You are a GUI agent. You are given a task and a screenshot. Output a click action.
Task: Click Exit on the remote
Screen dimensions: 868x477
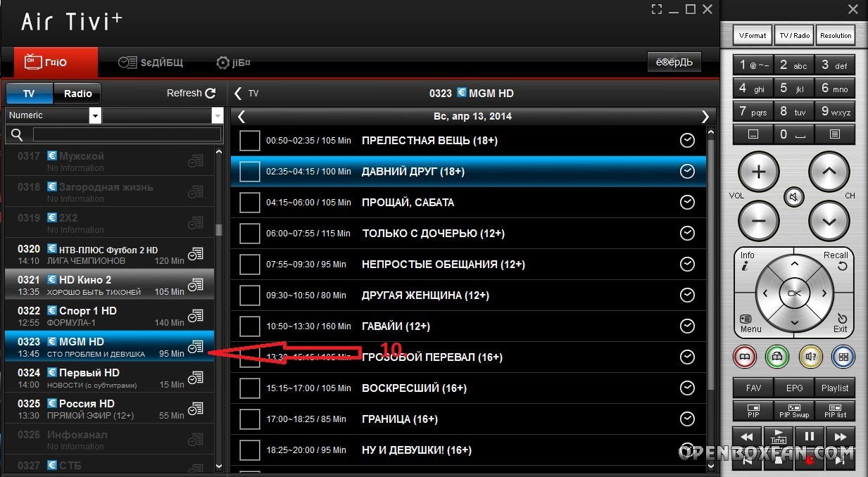point(841,324)
